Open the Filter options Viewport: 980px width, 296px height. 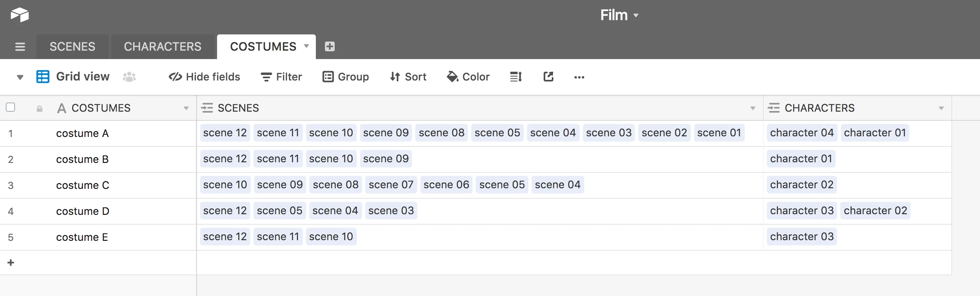pyautogui.click(x=281, y=77)
